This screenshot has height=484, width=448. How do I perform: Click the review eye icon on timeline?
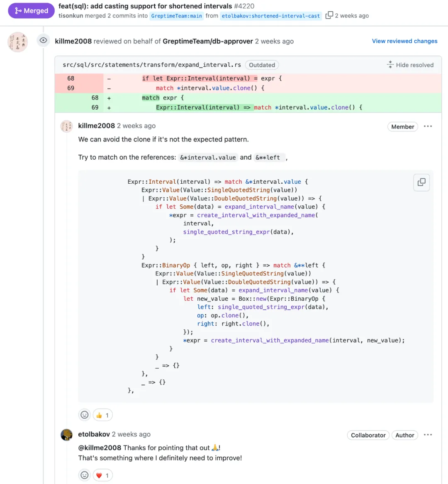43,40
